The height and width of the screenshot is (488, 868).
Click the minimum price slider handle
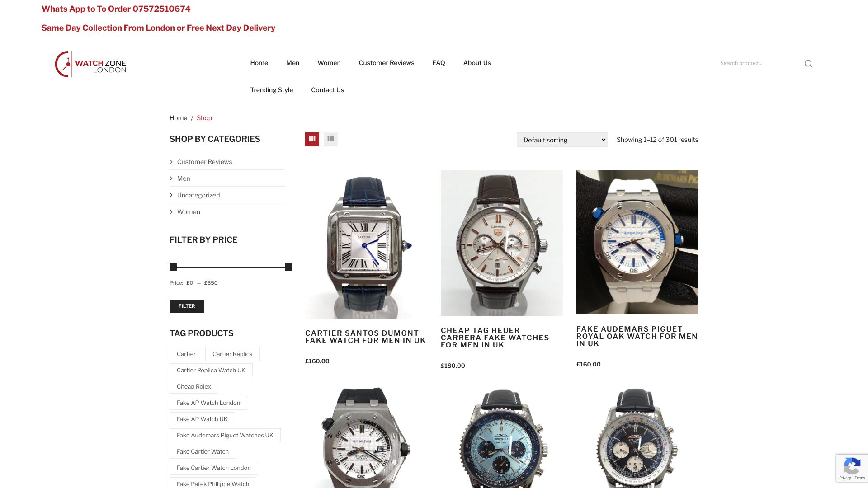pos(173,267)
